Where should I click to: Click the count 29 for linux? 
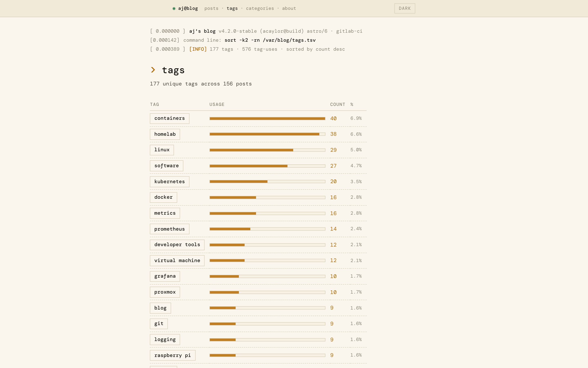click(x=333, y=150)
